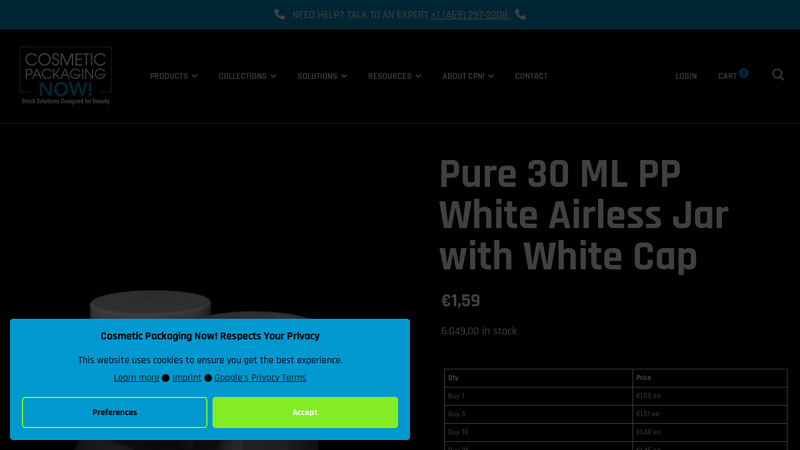Open the Resources menu
Screen dimensions: 800x450
pyautogui.click(x=394, y=76)
